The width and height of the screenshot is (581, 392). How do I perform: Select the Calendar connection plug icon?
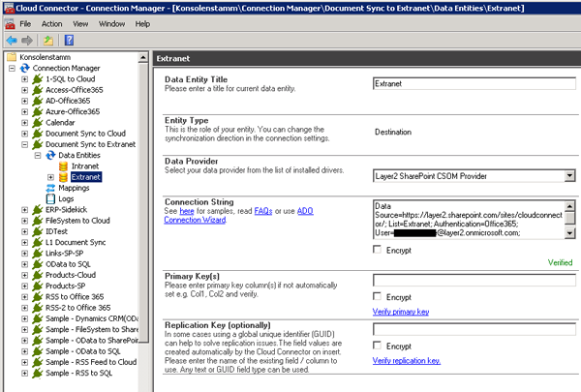tap(37, 123)
